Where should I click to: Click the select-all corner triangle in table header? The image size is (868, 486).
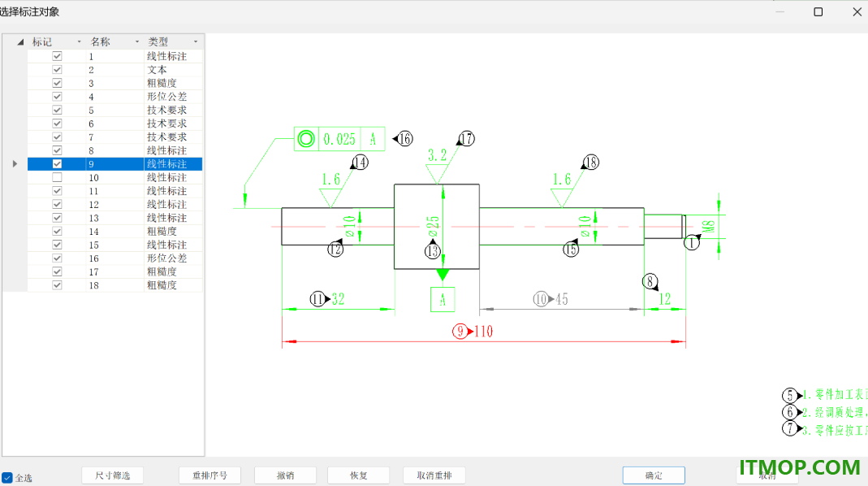coord(20,41)
